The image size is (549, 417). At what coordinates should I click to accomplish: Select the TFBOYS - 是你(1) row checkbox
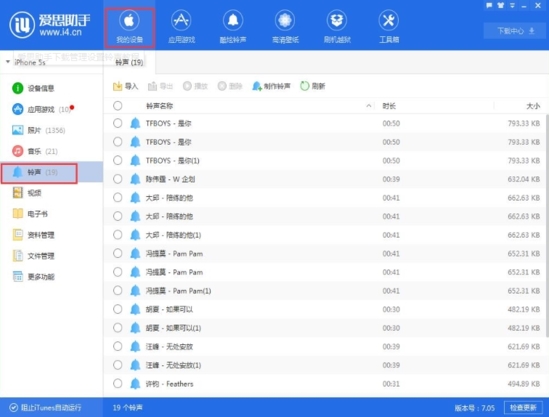click(x=118, y=160)
